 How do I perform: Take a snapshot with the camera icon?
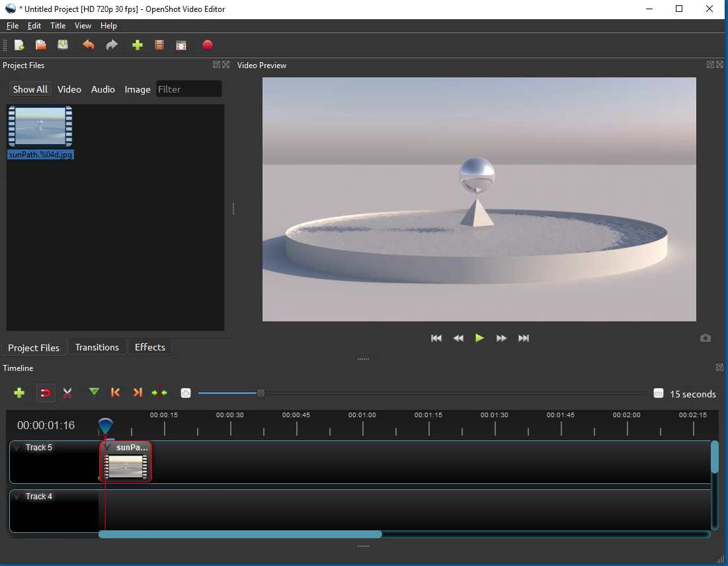pos(705,338)
